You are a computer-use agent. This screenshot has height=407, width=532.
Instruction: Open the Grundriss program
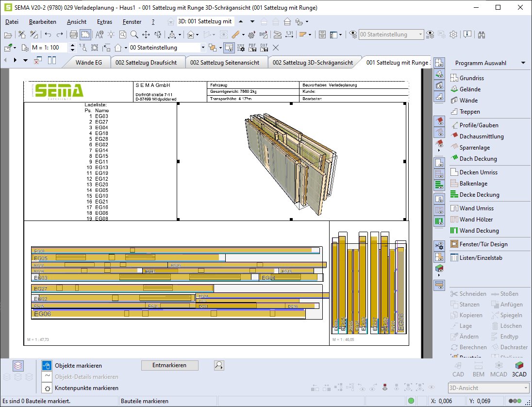pyautogui.click(x=467, y=78)
